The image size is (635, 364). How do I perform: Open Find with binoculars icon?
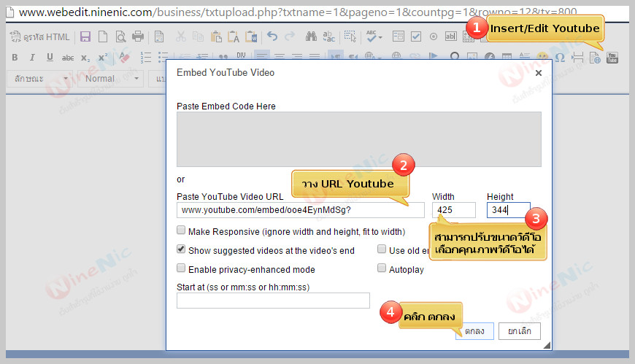(311, 37)
